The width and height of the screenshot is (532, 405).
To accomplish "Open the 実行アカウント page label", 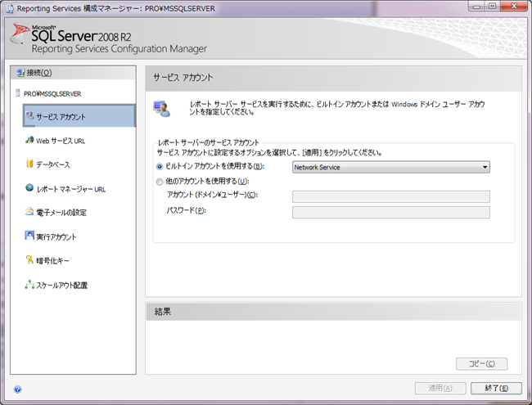I will coord(56,236).
